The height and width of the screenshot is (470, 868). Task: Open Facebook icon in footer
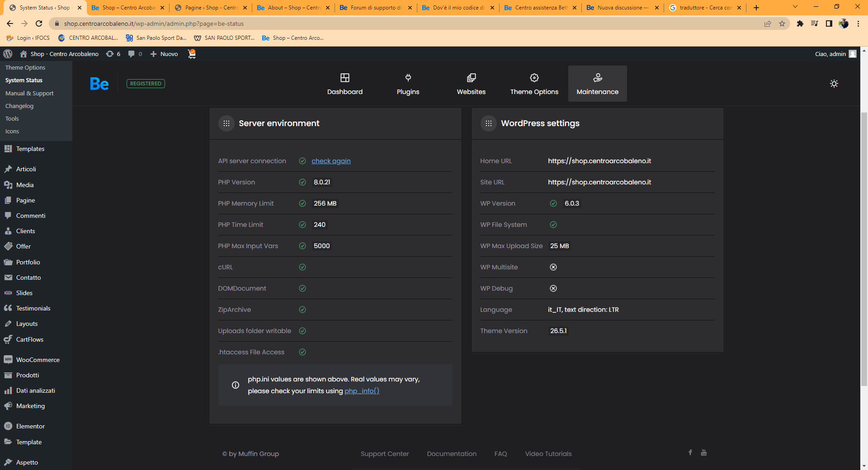point(690,452)
